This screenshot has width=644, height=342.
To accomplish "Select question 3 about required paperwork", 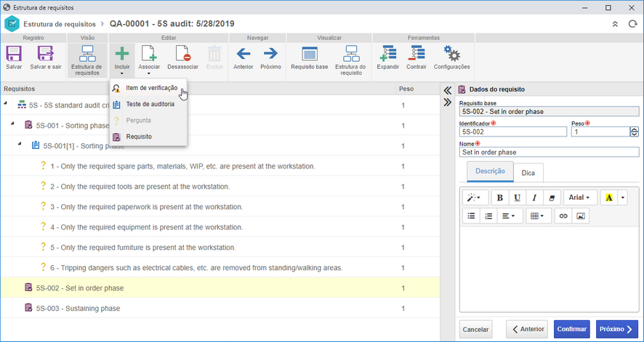I will click(220, 207).
